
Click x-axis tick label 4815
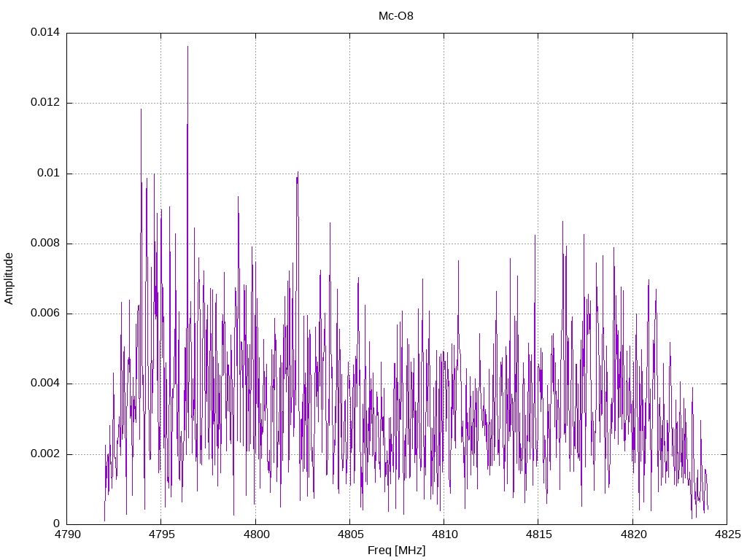tap(538, 534)
